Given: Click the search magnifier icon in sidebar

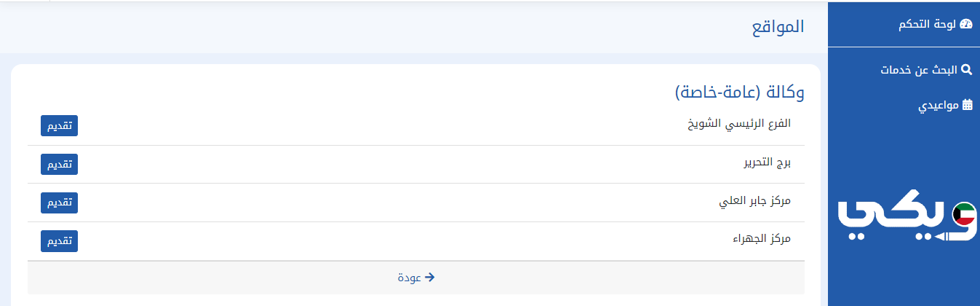Looking at the screenshot, I should pyautogui.click(x=967, y=70).
